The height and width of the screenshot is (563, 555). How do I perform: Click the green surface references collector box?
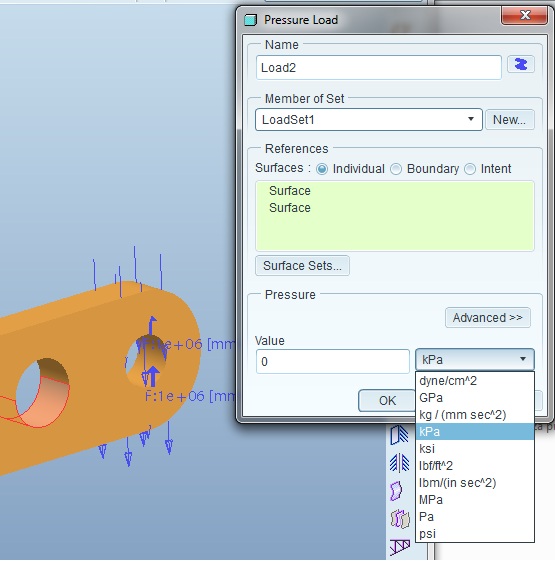coord(395,216)
